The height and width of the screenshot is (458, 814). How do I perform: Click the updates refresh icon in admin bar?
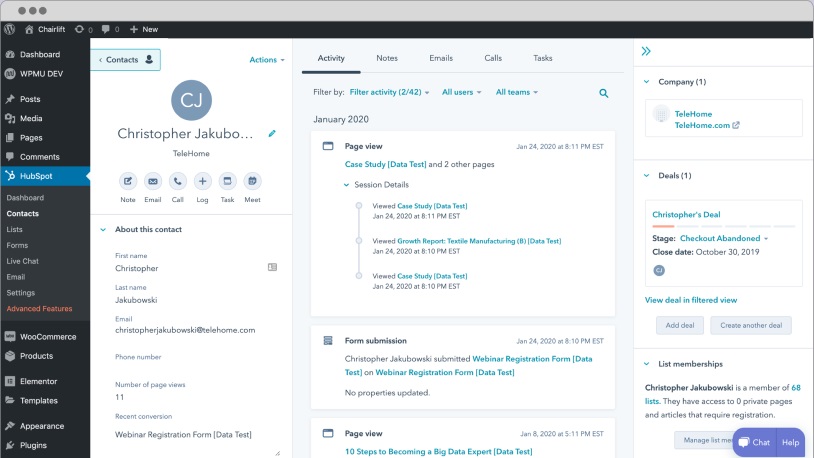79,29
